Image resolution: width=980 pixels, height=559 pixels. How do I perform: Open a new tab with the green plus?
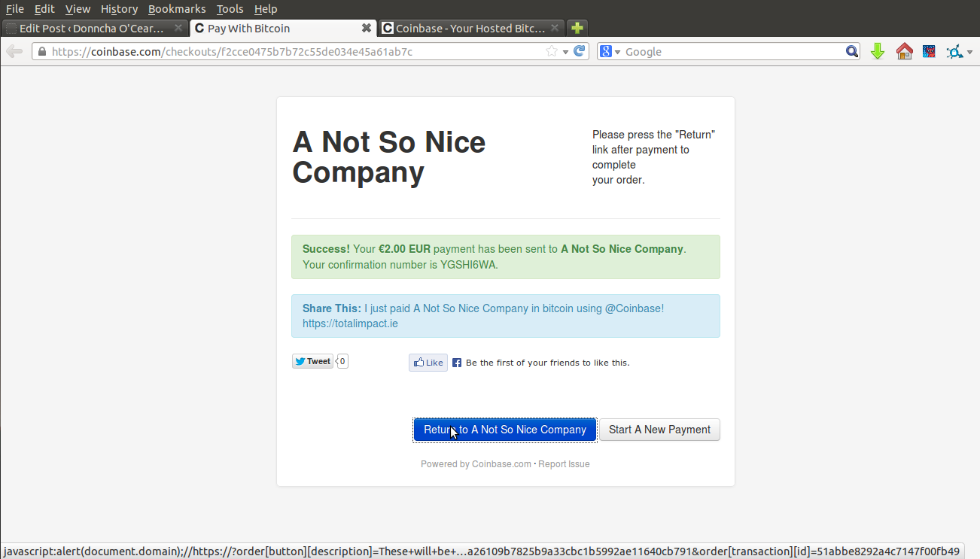pos(576,27)
